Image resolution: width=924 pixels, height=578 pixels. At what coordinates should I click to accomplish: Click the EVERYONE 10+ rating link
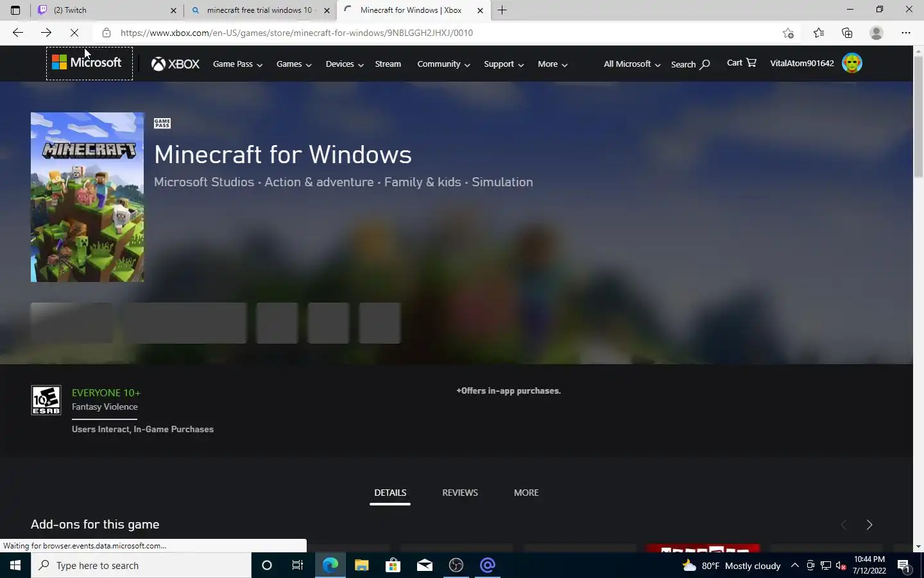(x=106, y=392)
